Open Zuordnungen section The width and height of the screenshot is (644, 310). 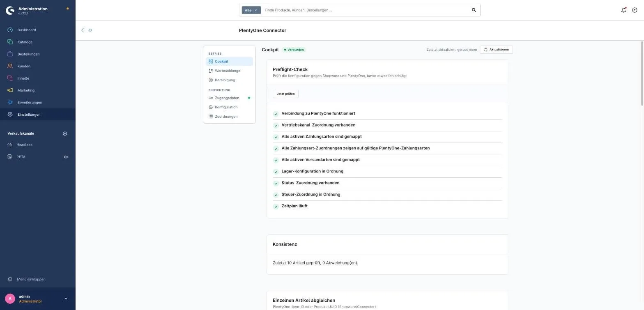229,117
